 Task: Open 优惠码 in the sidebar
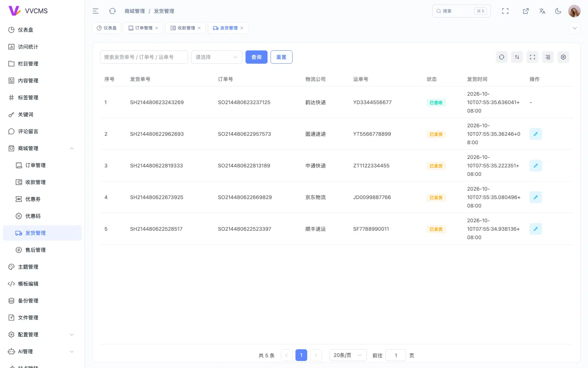[42, 216]
